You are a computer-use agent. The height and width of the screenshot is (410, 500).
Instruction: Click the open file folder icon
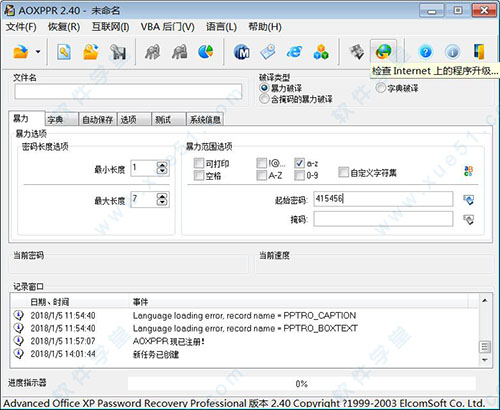click(x=21, y=52)
